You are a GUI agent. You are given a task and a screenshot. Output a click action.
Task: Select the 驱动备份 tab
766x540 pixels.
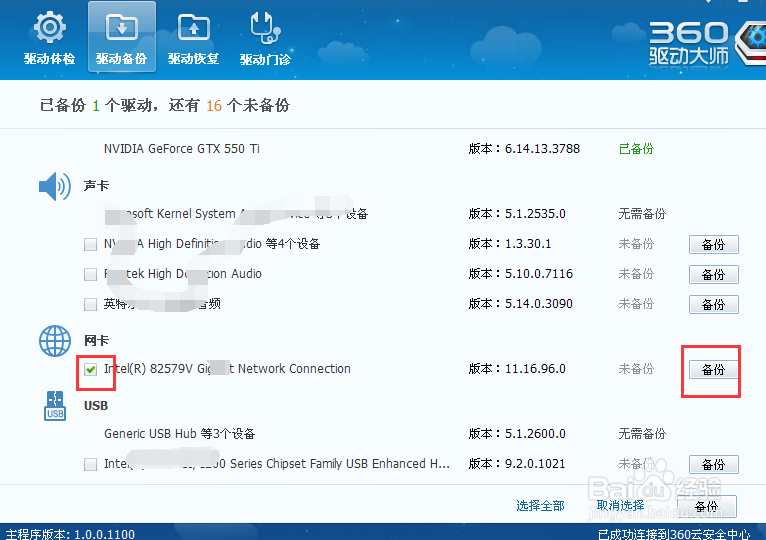coord(122,37)
